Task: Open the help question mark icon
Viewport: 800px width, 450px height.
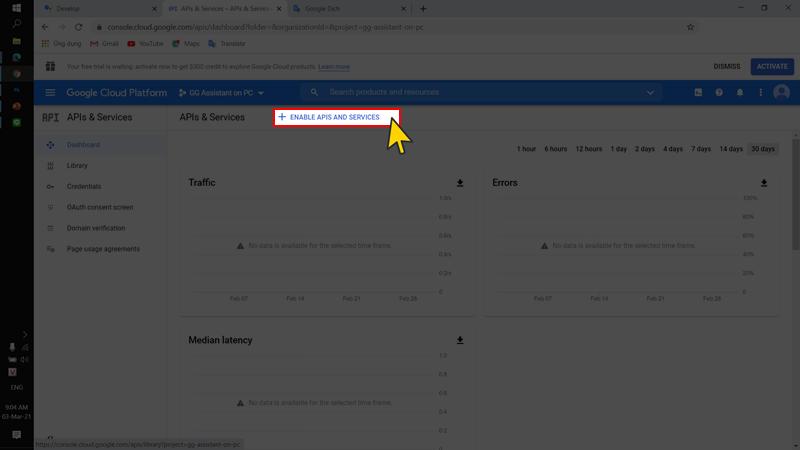Action: pyautogui.click(x=719, y=93)
